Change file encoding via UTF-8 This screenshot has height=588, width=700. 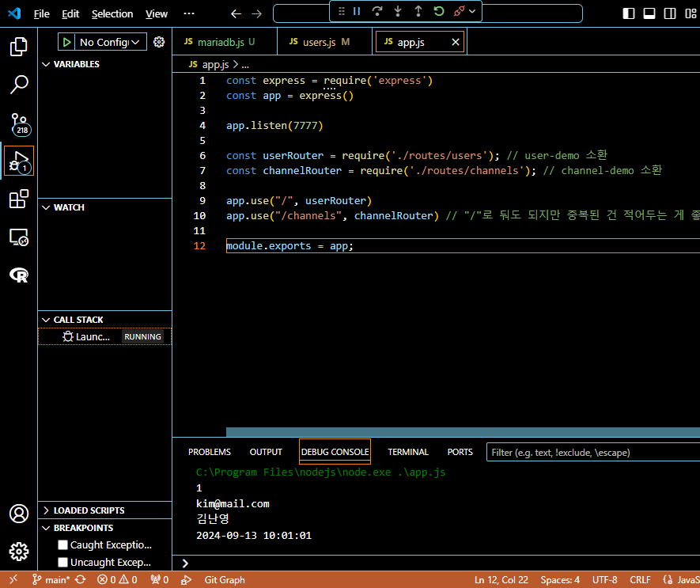pyautogui.click(x=604, y=579)
